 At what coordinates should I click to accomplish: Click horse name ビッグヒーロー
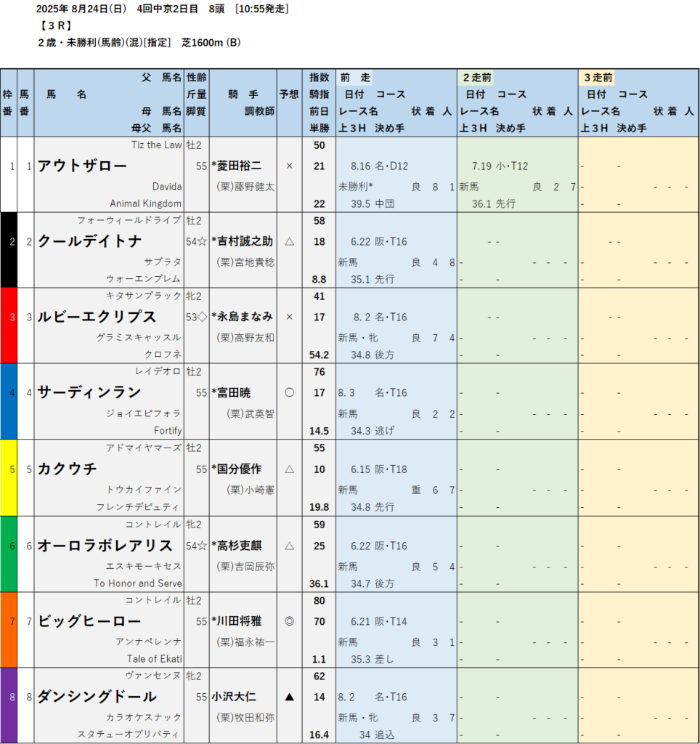coord(89,621)
